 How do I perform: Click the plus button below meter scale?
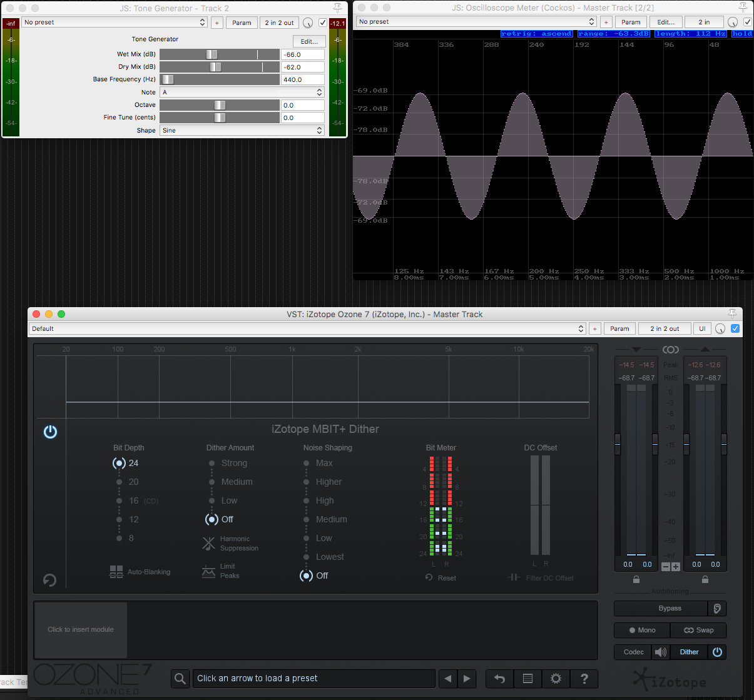tap(676, 567)
